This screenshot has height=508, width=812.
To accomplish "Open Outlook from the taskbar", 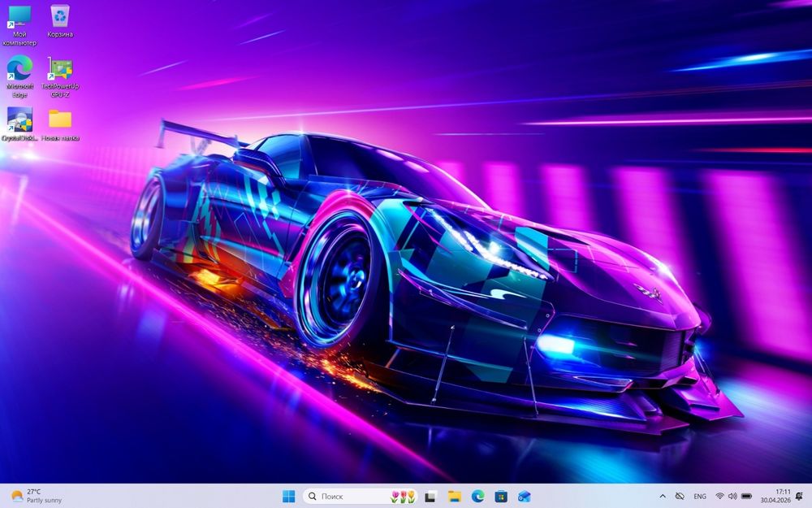I will click(x=524, y=496).
